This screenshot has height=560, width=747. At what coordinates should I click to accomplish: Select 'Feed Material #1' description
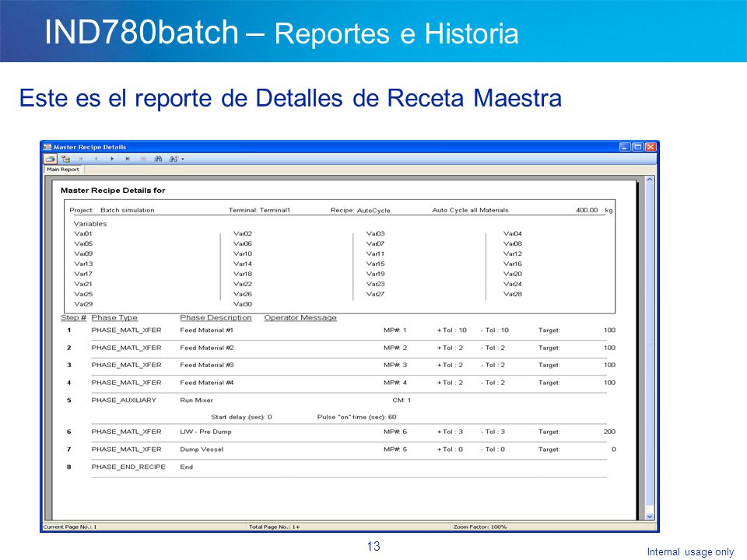tap(207, 330)
